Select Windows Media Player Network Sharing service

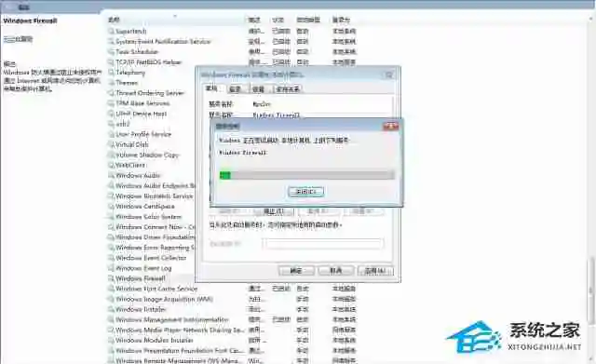[x=181, y=330]
